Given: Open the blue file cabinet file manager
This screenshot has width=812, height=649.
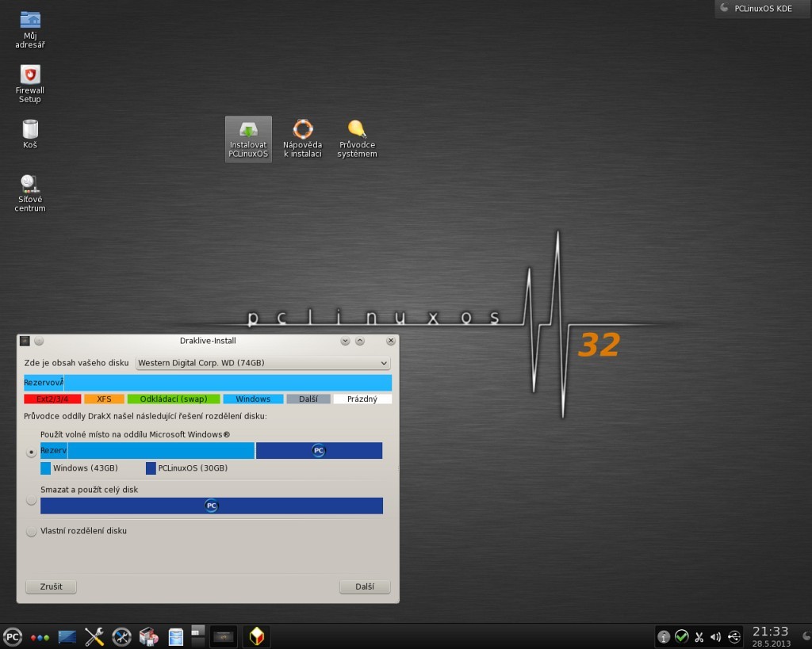Looking at the screenshot, I should (176, 636).
